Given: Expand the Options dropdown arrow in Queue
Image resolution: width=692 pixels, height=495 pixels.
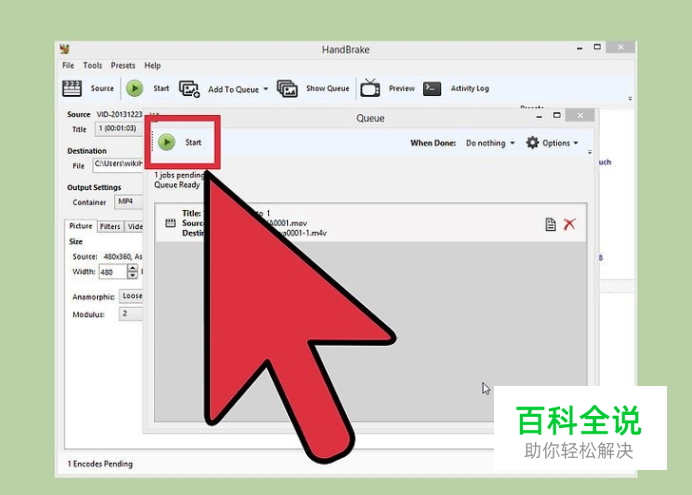Looking at the screenshot, I should (x=575, y=143).
